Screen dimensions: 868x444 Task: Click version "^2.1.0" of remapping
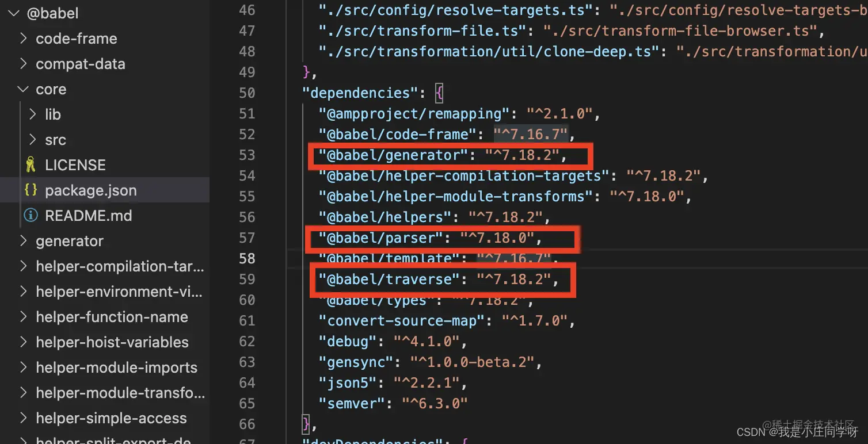560,113
